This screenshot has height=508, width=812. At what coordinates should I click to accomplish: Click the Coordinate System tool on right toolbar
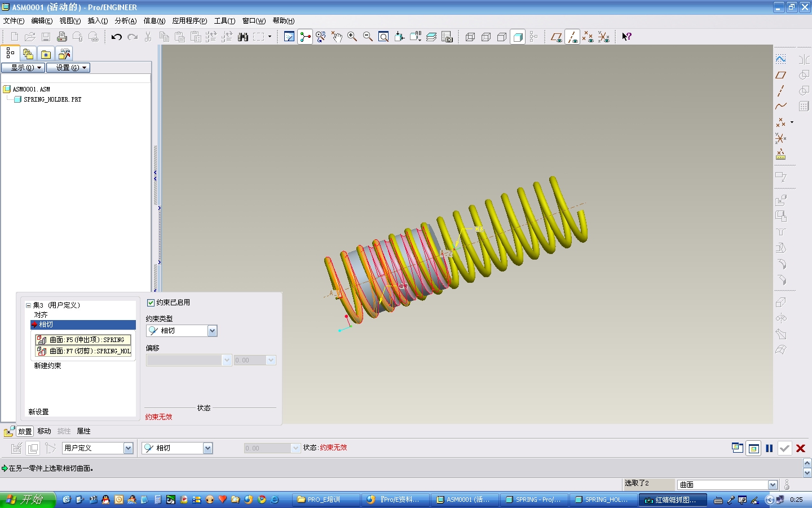point(781,138)
